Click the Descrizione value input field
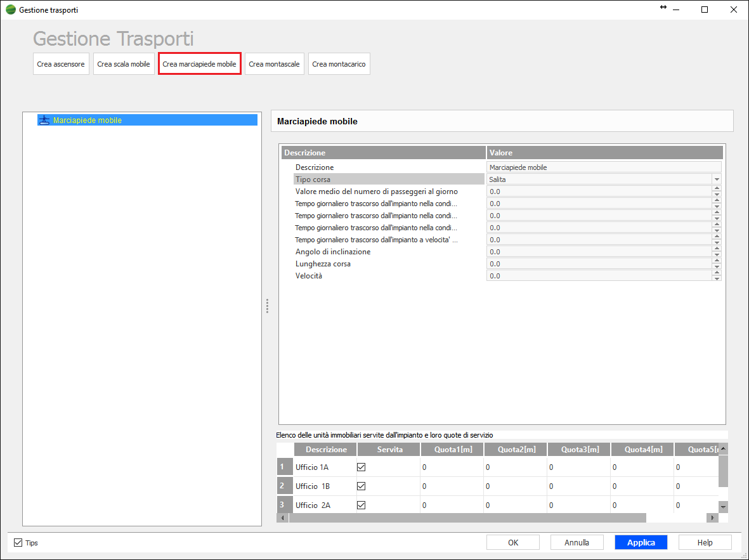 tap(602, 167)
